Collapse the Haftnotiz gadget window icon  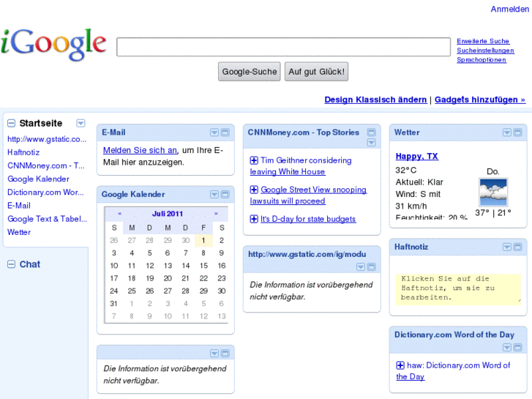click(518, 247)
